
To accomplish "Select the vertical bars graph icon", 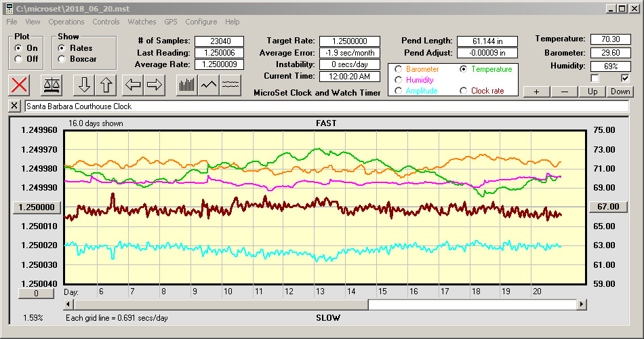I will pyautogui.click(x=187, y=85).
